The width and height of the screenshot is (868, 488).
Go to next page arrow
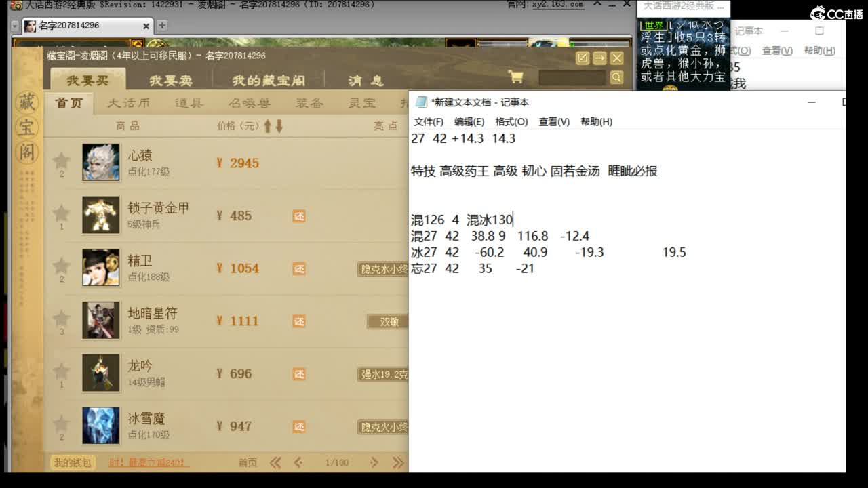pos(374,463)
